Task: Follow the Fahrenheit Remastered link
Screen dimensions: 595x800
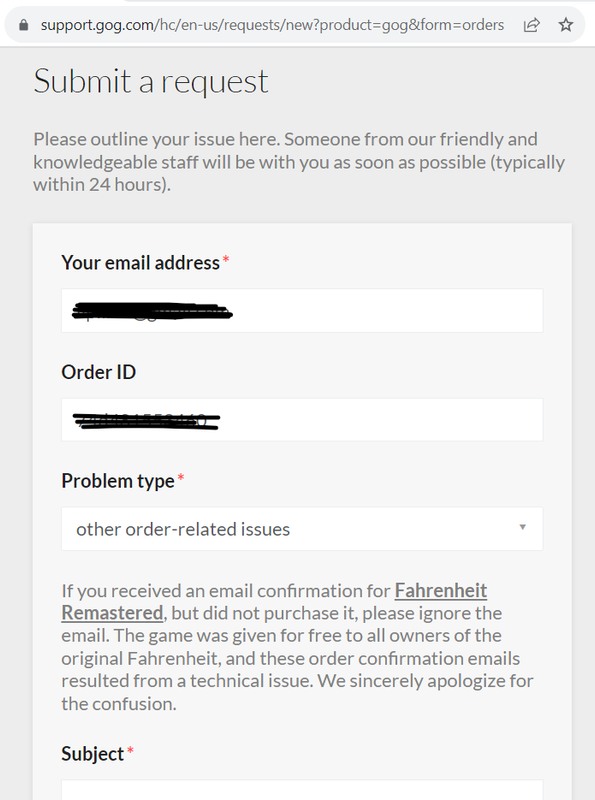Action: click(274, 602)
